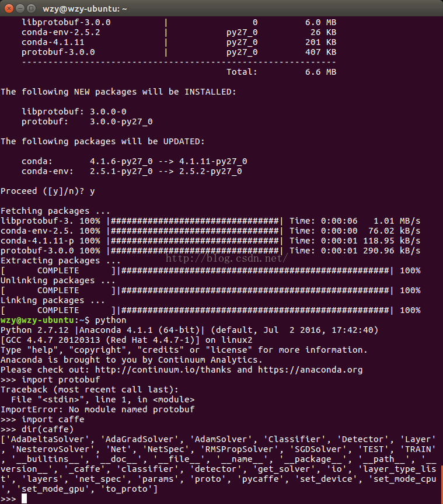This screenshot has height=504, width=443.
Task: Click the Unlinking packages ... line
Action: (x=58, y=280)
